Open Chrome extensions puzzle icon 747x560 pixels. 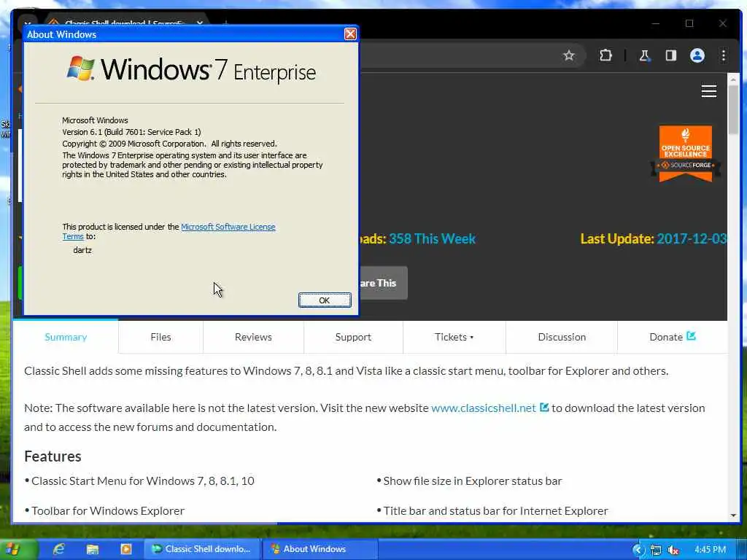point(605,55)
